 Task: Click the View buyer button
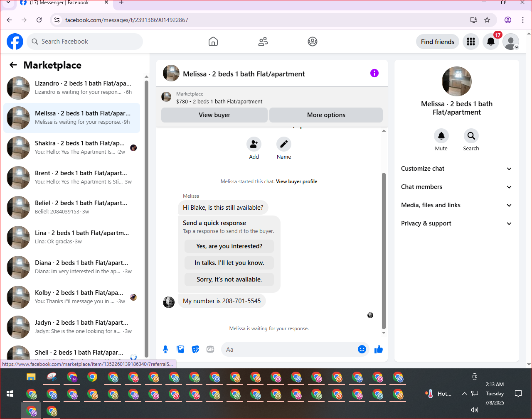pos(214,115)
